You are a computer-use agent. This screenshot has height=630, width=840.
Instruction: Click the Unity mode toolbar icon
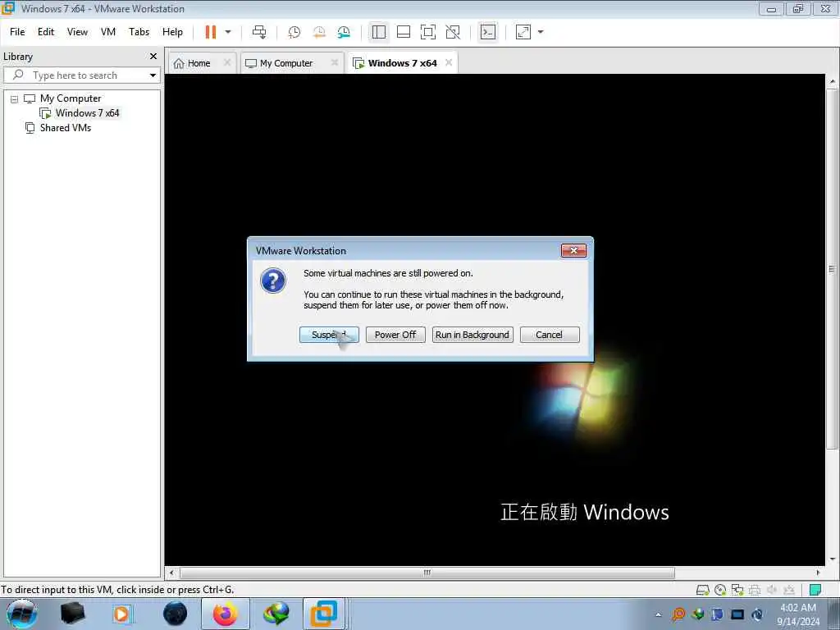(453, 32)
